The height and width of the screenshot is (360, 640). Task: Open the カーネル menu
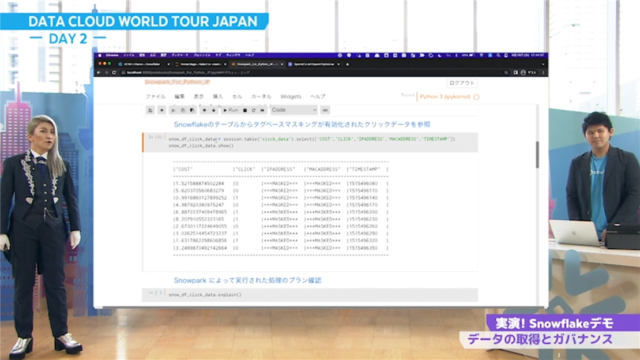[x=261, y=97]
